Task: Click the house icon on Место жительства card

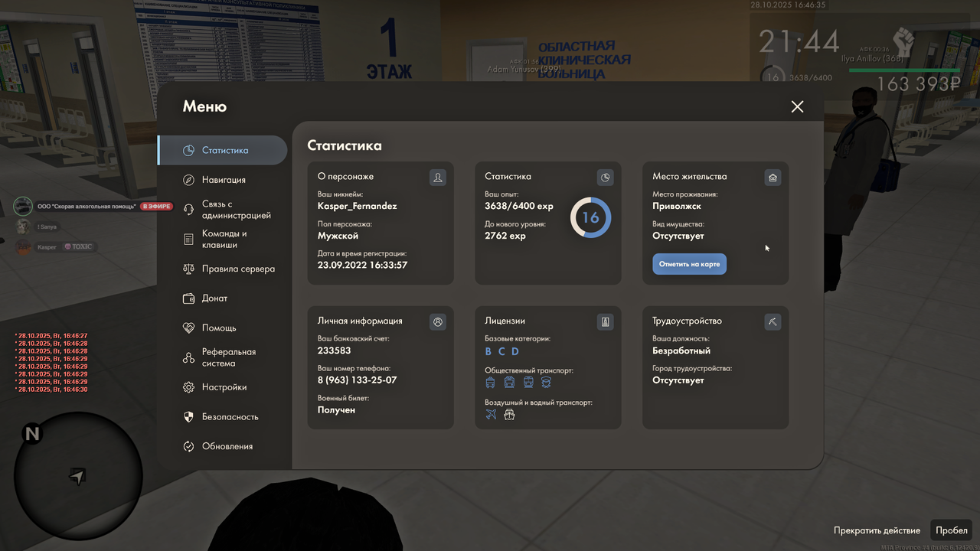Action: pos(773,178)
